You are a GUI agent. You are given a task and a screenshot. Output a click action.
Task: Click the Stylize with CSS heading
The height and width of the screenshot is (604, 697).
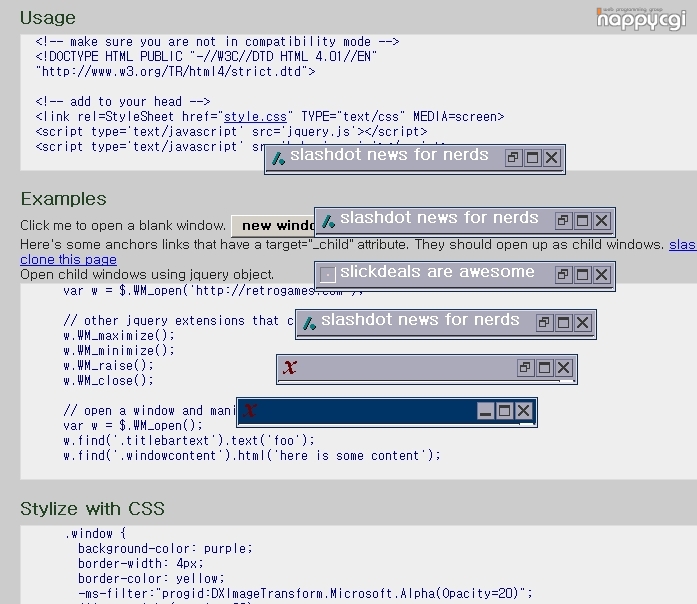pyautogui.click(x=92, y=508)
